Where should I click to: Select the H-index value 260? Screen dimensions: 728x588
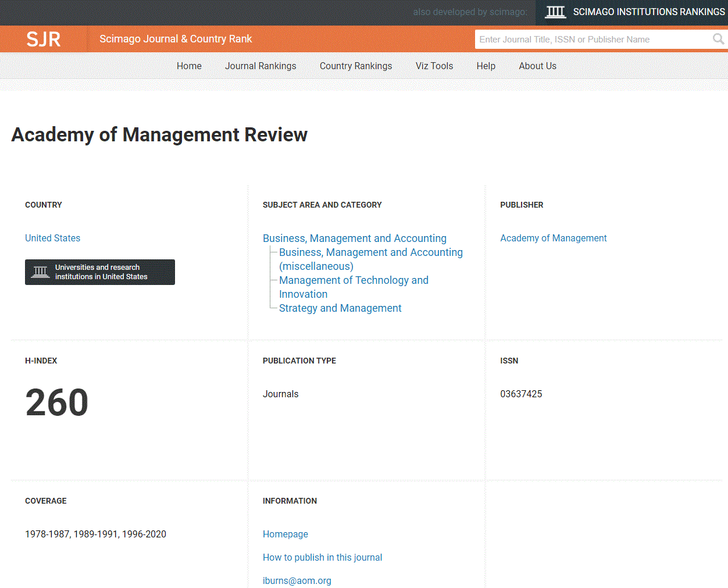[57, 402]
